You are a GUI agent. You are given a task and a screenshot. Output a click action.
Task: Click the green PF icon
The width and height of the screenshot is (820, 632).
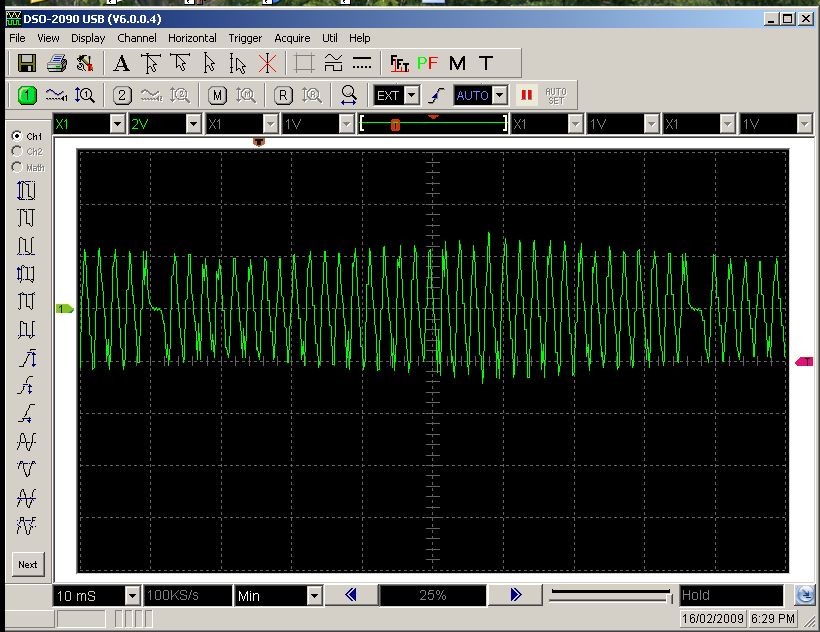click(x=427, y=63)
